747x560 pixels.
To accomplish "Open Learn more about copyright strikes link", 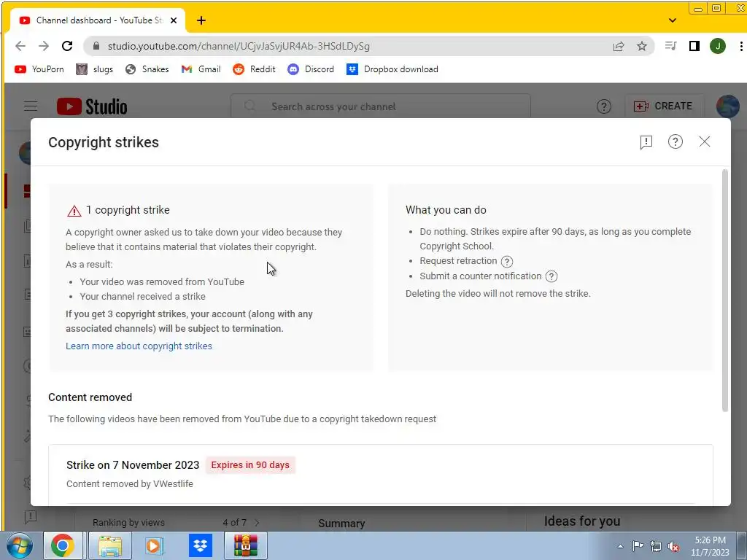I will 139,346.
